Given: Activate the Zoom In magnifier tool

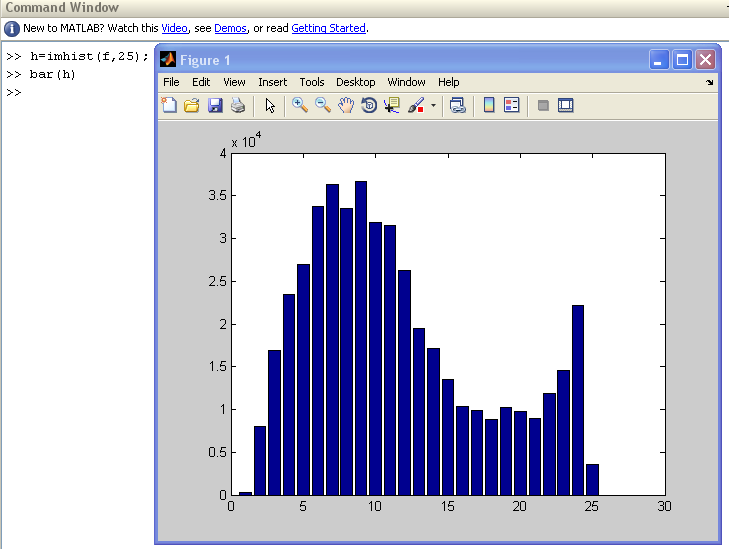Looking at the screenshot, I should [300, 105].
